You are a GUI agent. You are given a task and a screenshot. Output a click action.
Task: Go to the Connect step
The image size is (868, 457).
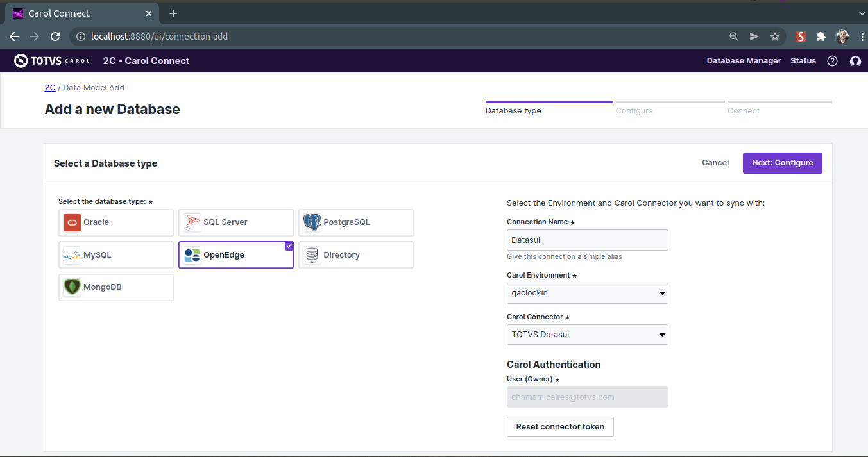(x=779, y=108)
